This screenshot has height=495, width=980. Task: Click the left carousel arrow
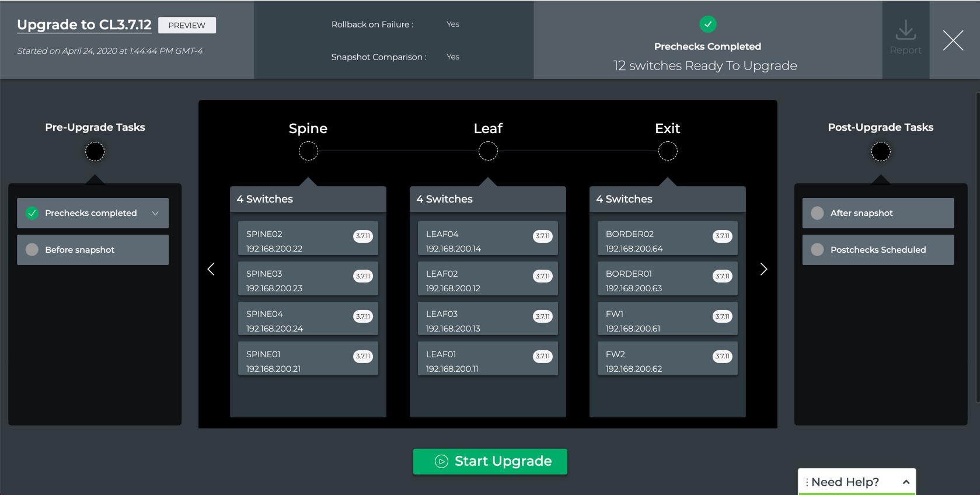click(x=211, y=269)
